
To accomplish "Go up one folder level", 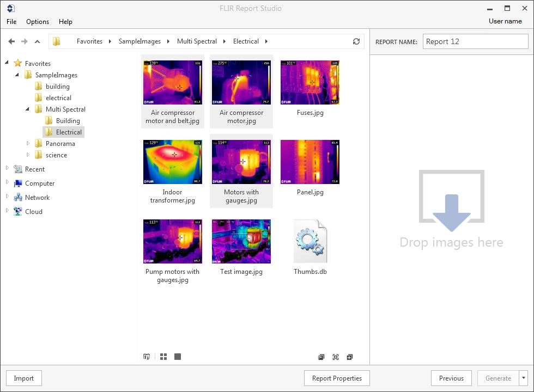I will (x=37, y=41).
